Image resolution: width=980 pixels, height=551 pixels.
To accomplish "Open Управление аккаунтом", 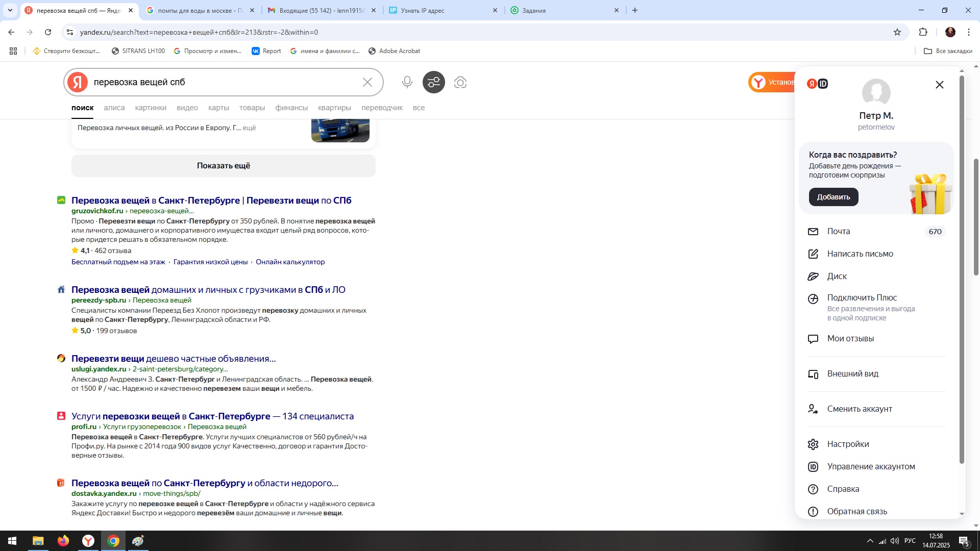I will point(876,467).
